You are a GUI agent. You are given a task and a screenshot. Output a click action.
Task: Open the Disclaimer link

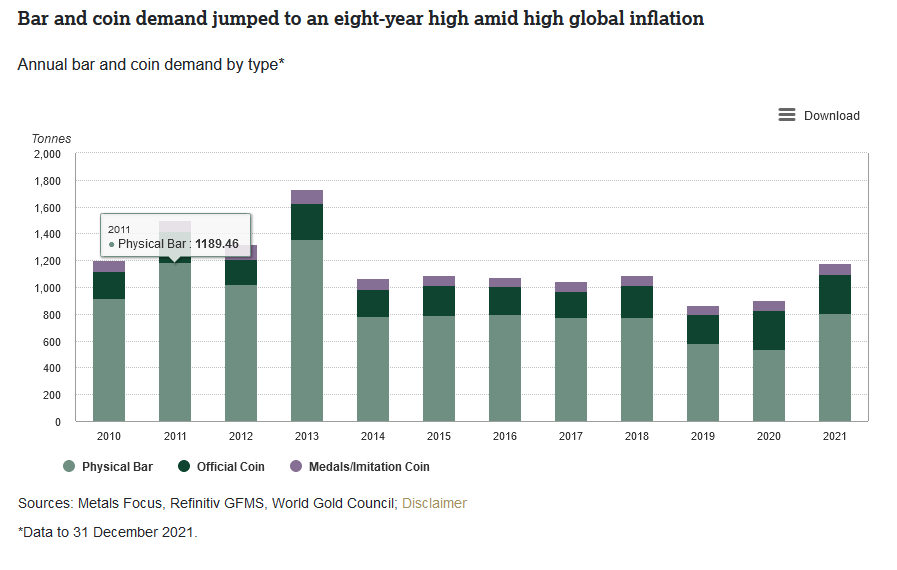pos(434,503)
